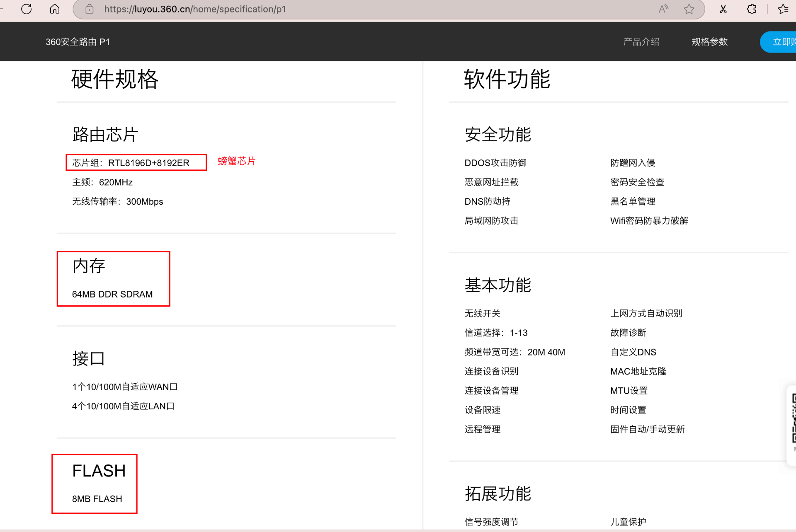This screenshot has height=532, width=796.
Task: Click the 64MB DDR SDRAM text
Action: click(x=112, y=294)
